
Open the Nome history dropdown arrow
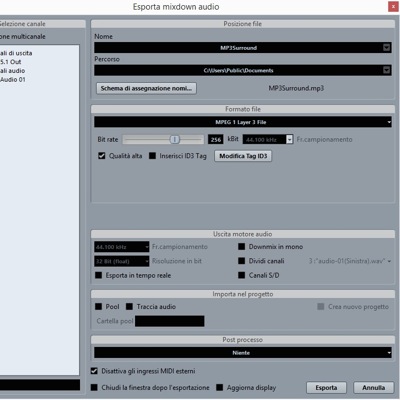386,48
